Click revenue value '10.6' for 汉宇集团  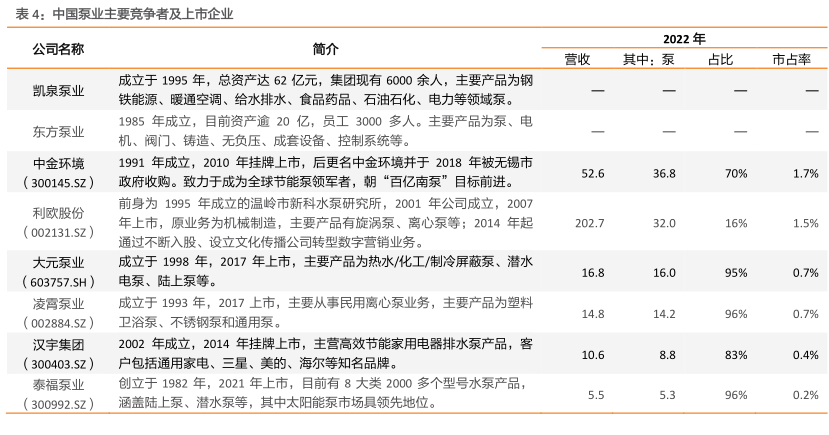(x=593, y=355)
